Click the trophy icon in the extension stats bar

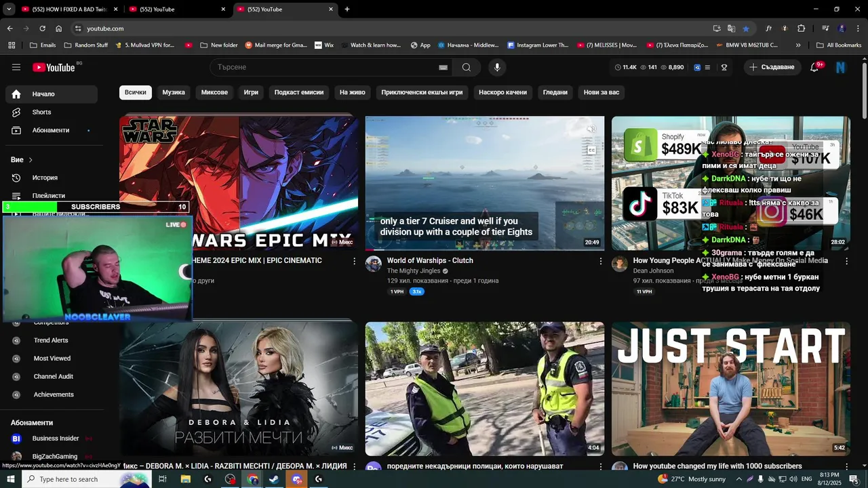point(724,67)
